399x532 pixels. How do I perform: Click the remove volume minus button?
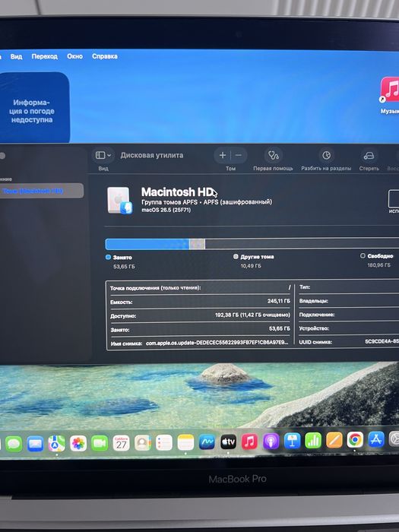click(239, 155)
